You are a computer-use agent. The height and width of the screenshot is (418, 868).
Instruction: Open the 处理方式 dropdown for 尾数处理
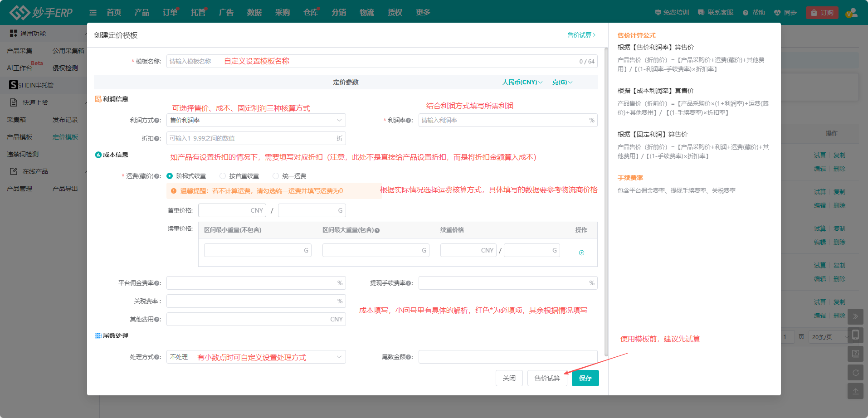[x=256, y=357]
